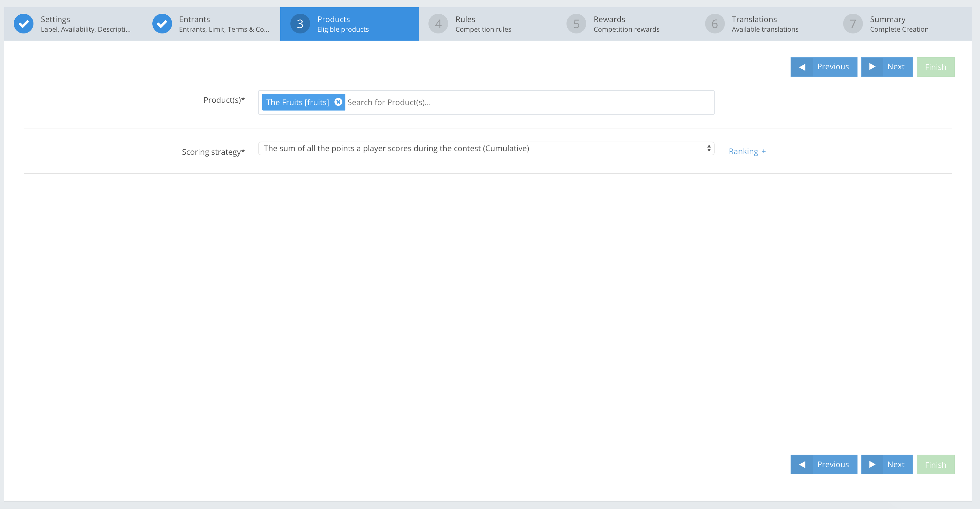Viewport: 980px width, 509px height.
Task: Click the top Finish button
Action: (x=935, y=67)
